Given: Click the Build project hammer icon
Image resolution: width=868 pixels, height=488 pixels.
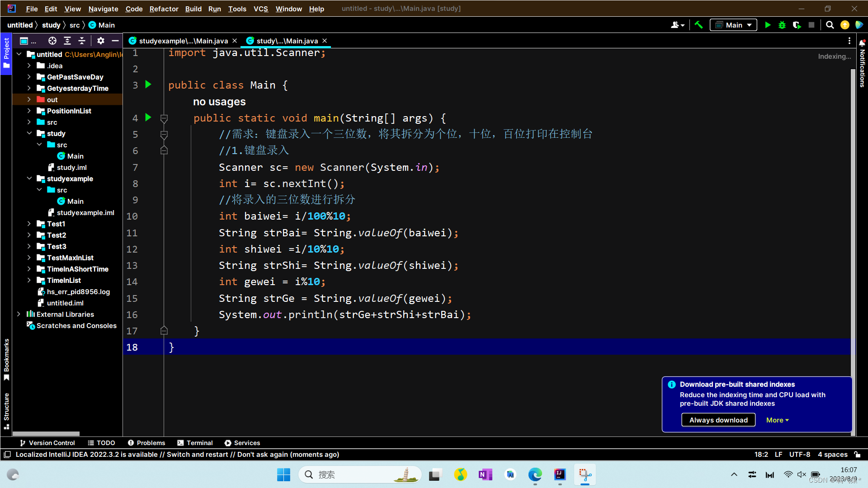Looking at the screenshot, I should point(698,25).
